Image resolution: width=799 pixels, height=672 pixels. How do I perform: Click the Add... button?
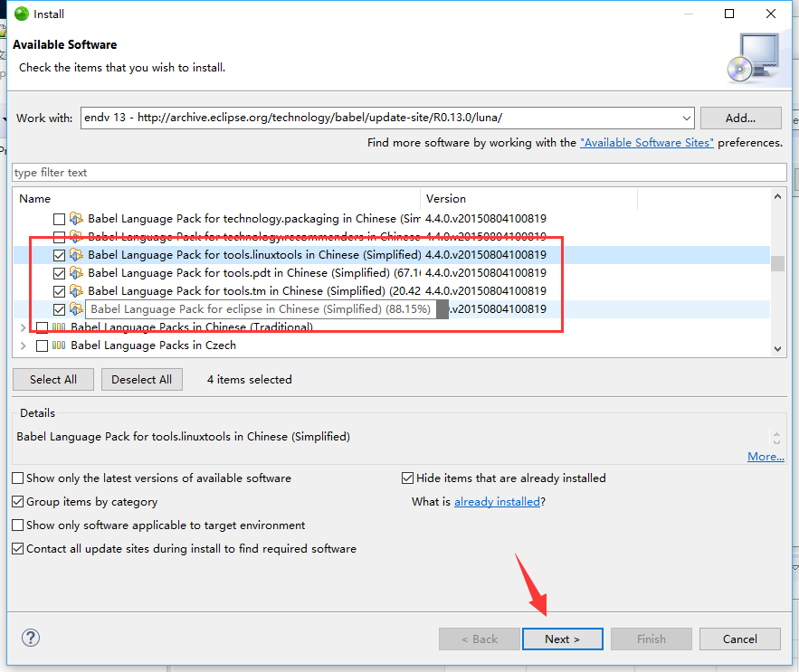click(x=740, y=118)
